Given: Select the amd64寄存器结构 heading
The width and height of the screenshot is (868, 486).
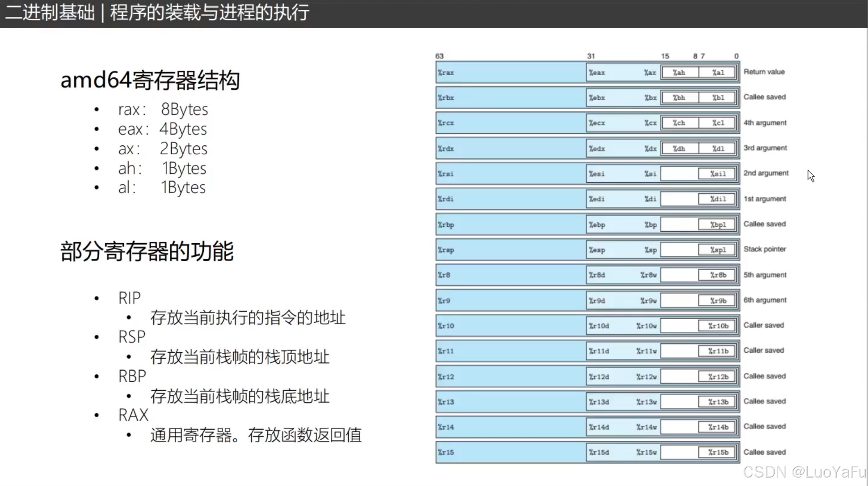Looking at the screenshot, I should [x=150, y=80].
